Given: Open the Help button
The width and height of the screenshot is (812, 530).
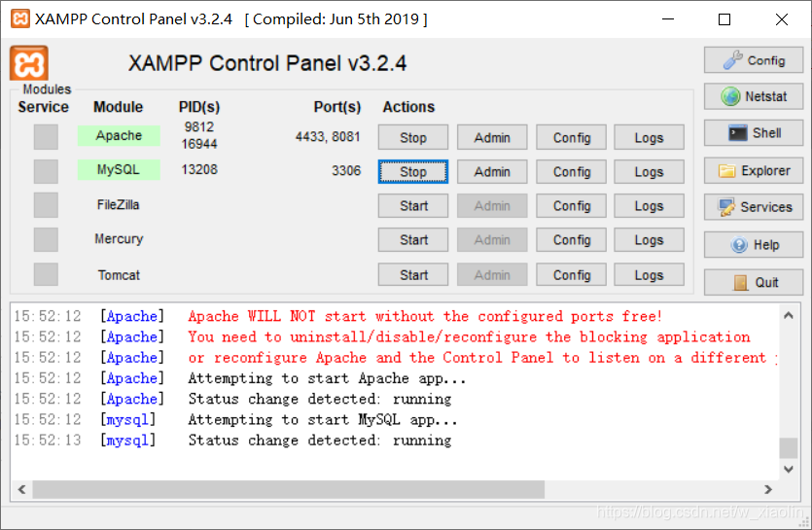Looking at the screenshot, I should [754, 244].
